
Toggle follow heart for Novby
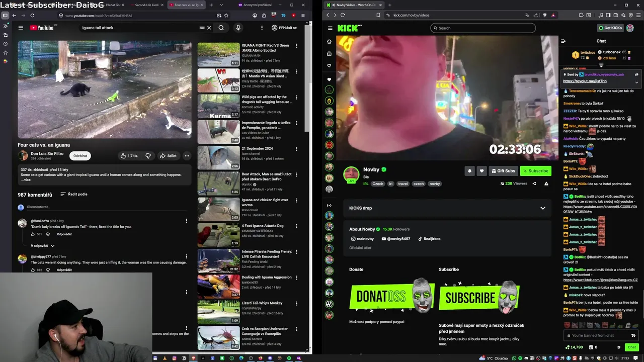pyautogui.click(x=481, y=171)
